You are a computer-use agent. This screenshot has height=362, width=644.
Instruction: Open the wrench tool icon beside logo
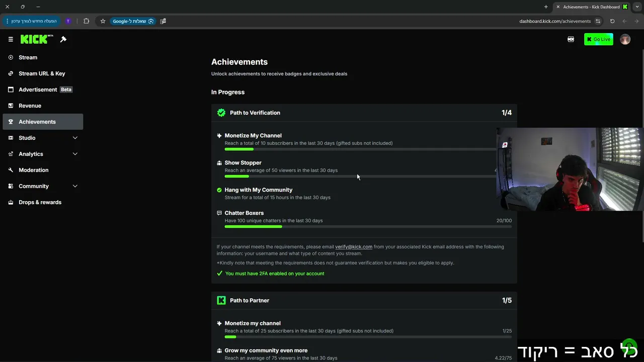(x=63, y=39)
